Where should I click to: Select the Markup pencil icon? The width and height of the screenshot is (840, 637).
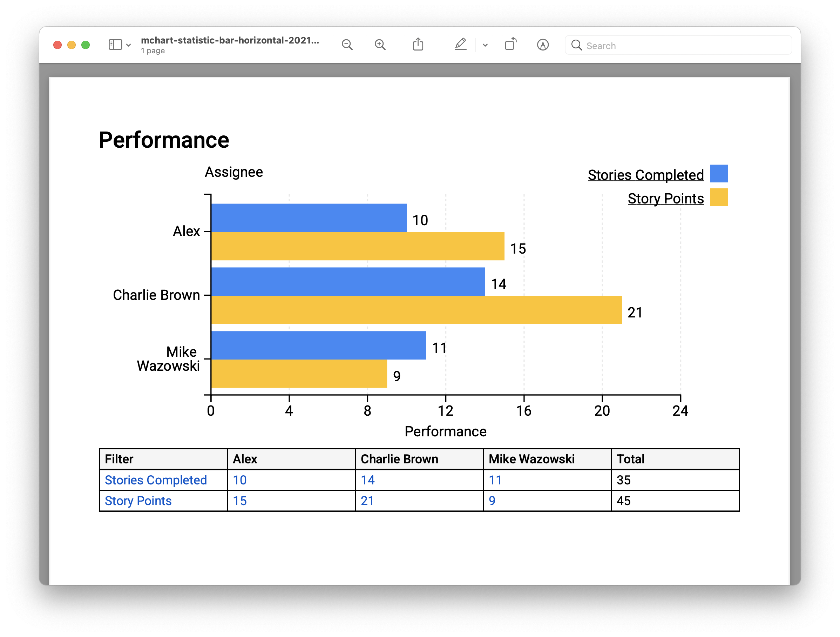tap(460, 45)
